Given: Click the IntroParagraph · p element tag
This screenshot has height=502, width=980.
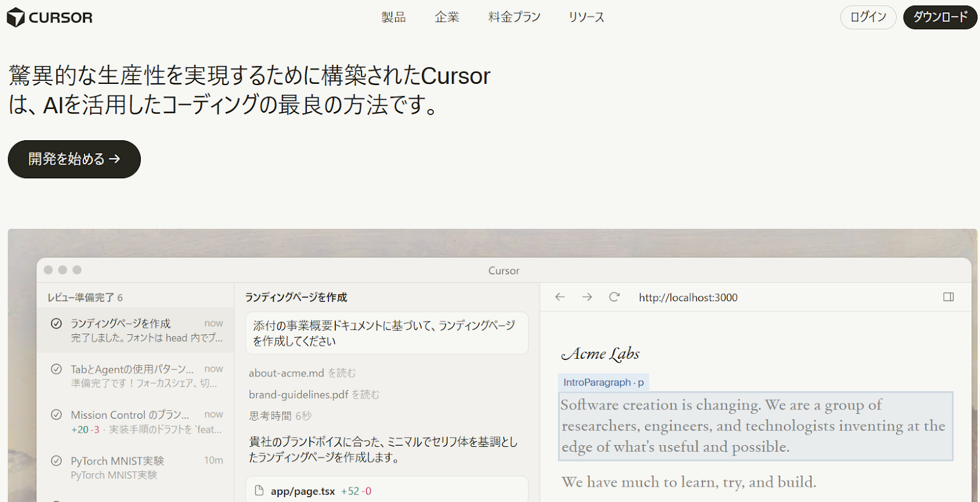Looking at the screenshot, I should pos(603,382).
